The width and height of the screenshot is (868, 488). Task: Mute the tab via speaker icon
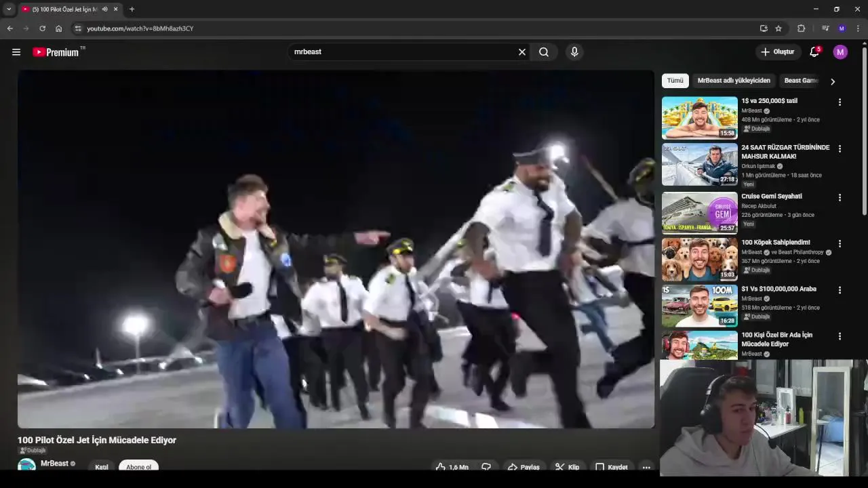click(104, 9)
